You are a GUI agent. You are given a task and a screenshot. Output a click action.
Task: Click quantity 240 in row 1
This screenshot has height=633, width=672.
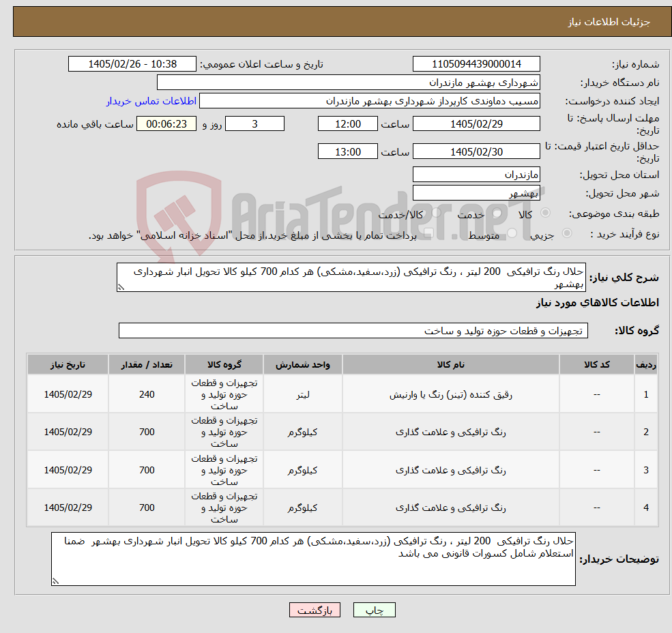[x=147, y=394]
